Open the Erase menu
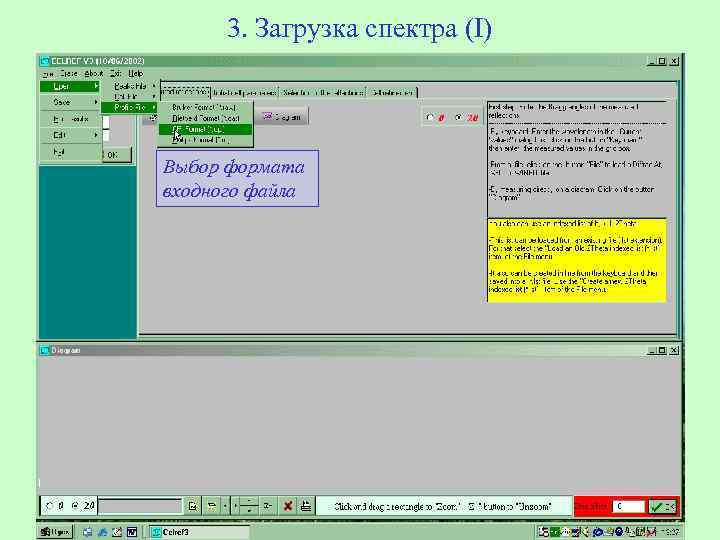Image resolution: width=720 pixels, height=540 pixels. pos(69,73)
